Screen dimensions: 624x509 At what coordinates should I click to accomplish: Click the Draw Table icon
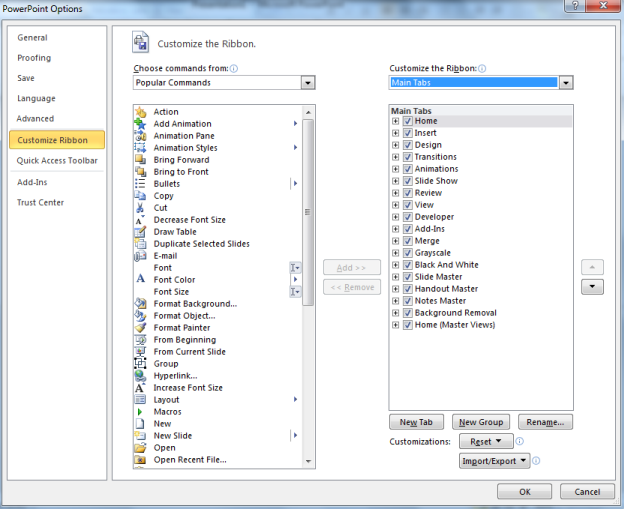click(140, 232)
